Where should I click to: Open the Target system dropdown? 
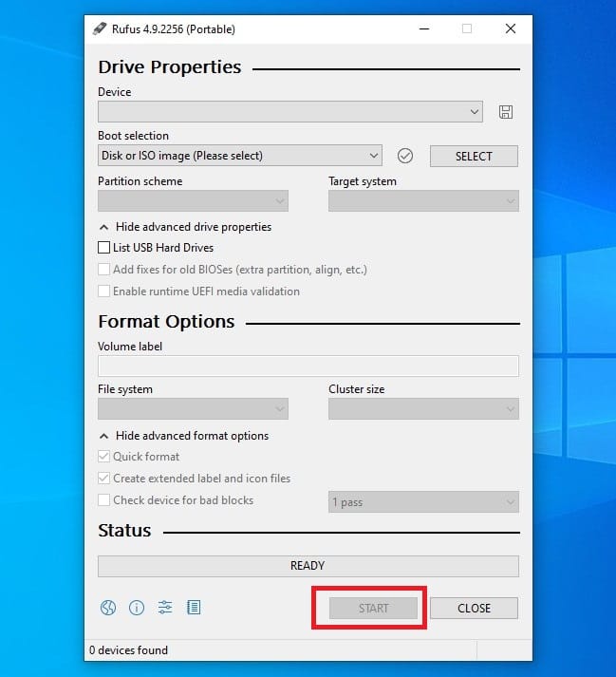point(423,200)
